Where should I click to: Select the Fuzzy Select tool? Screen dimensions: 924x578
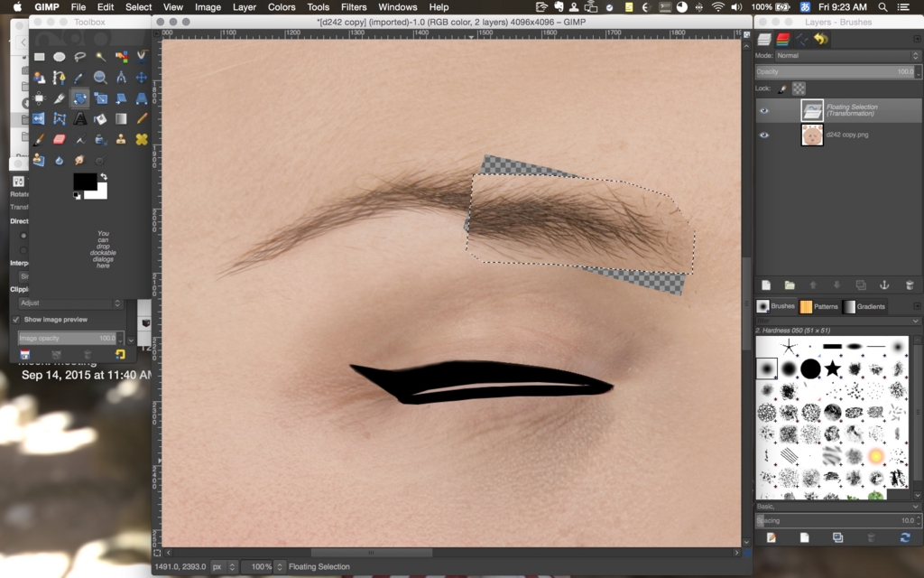click(101, 56)
